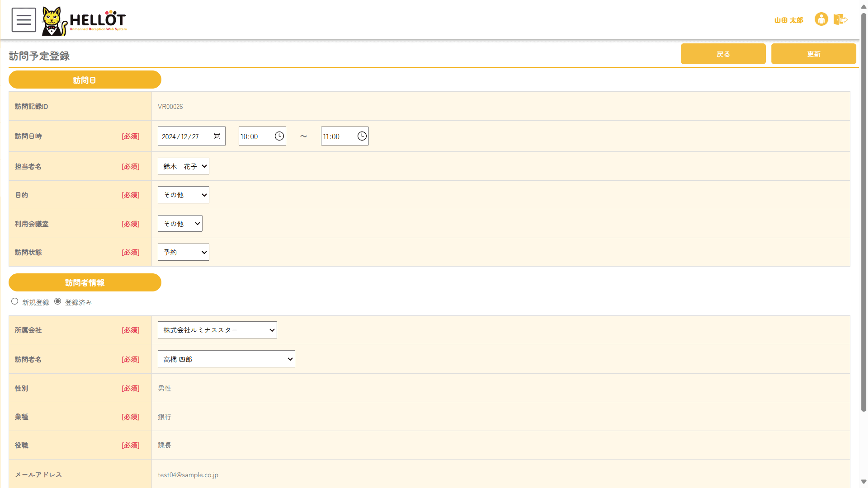Select the 登録済み radio button
This screenshot has width=868, height=488.
58,301
